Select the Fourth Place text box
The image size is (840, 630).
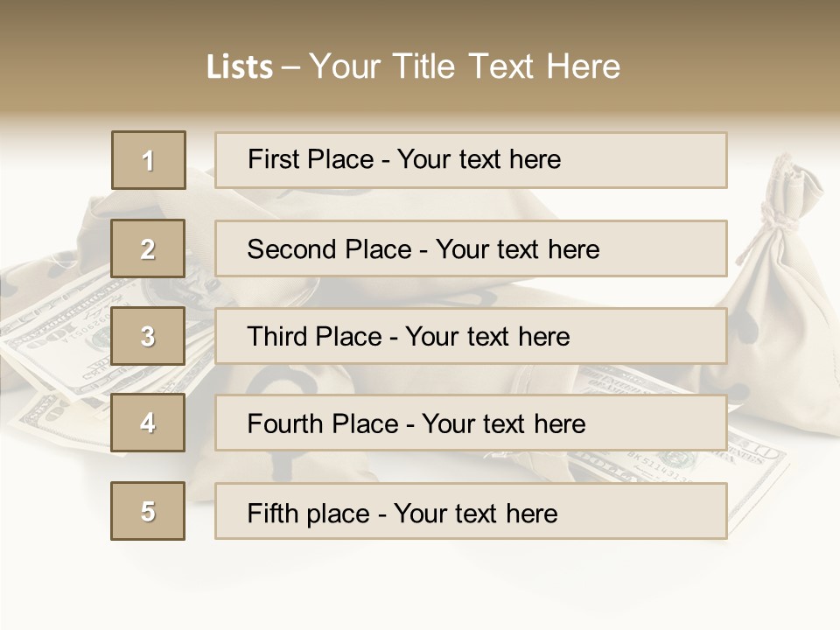[471, 423]
